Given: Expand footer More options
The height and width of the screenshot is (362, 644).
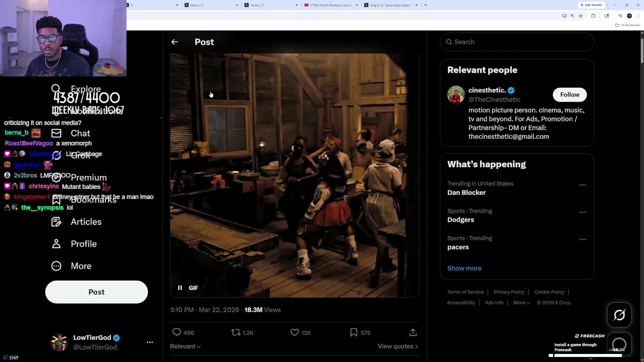Looking at the screenshot, I should (522, 303).
